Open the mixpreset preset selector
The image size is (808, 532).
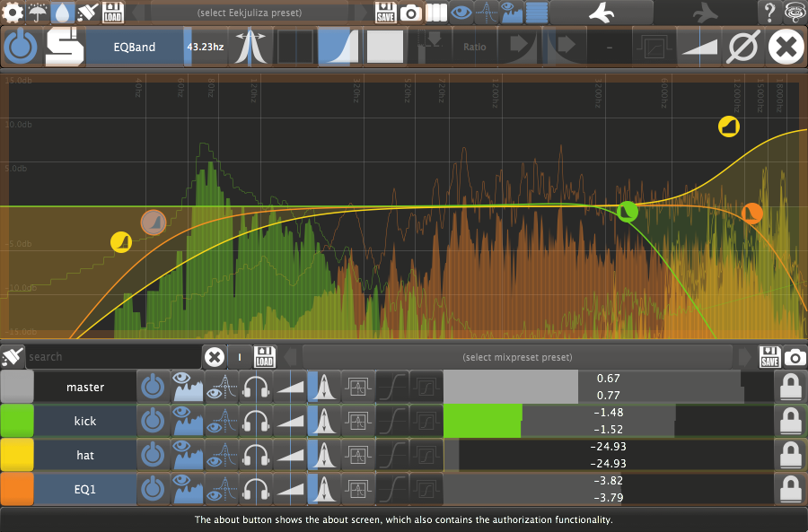(x=517, y=356)
